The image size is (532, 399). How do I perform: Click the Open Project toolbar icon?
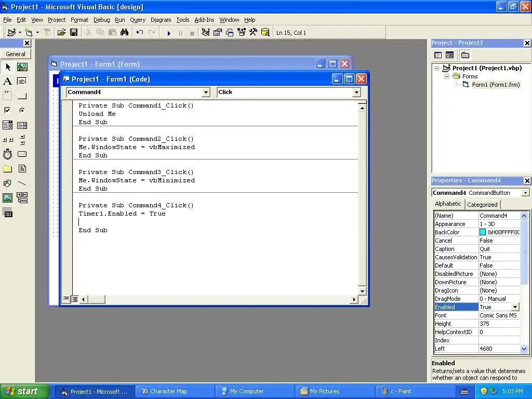(61, 33)
